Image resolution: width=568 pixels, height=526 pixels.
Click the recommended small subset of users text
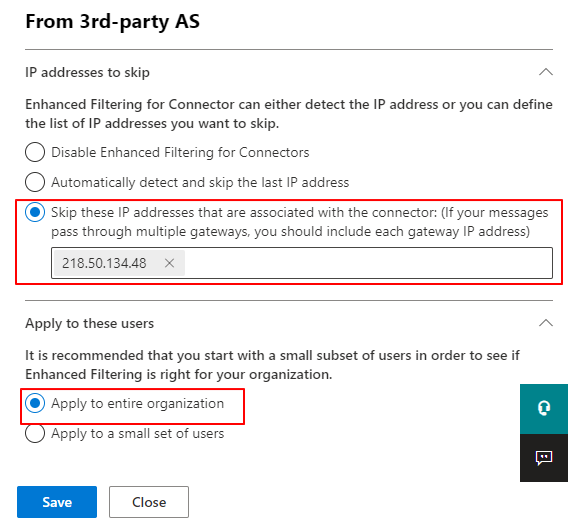point(272,365)
